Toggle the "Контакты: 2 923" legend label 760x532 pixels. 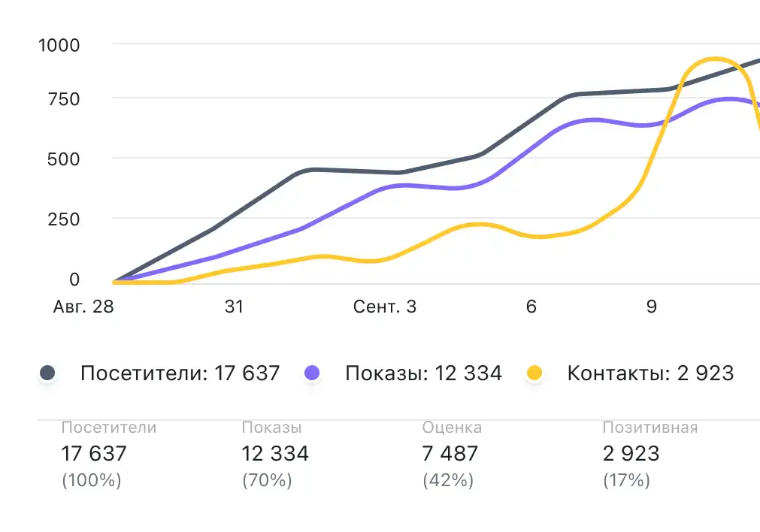click(x=650, y=373)
